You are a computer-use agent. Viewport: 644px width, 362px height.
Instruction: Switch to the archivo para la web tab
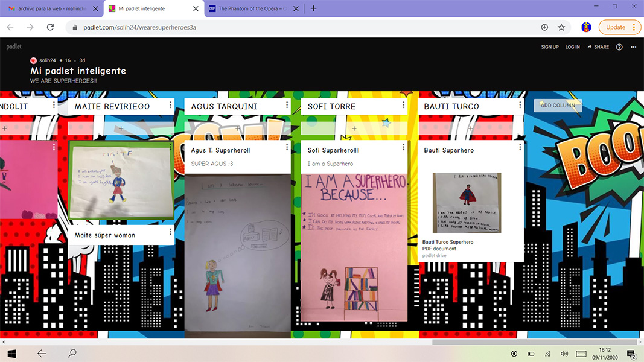[x=50, y=9]
